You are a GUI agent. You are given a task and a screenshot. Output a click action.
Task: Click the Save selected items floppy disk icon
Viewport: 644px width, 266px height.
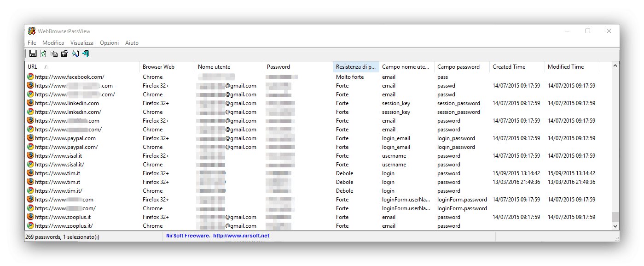pyautogui.click(x=33, y=53)
